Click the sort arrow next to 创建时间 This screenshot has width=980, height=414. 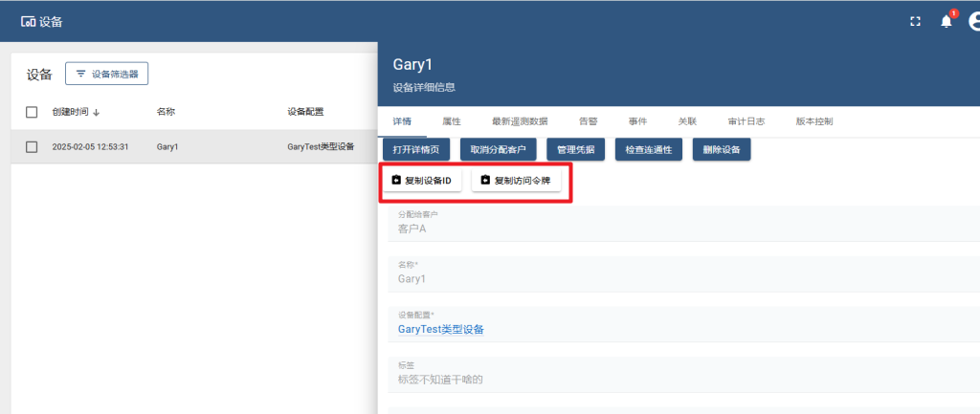click(x=97, y=113)
